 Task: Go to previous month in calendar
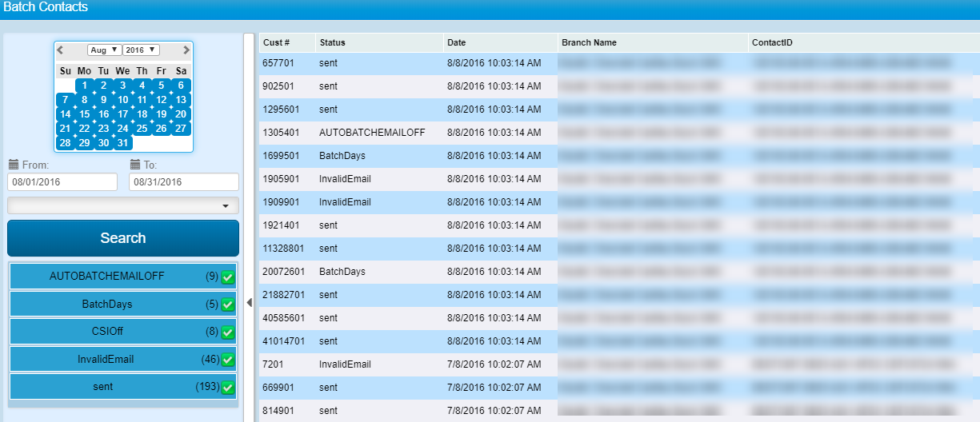click(60, 50)
